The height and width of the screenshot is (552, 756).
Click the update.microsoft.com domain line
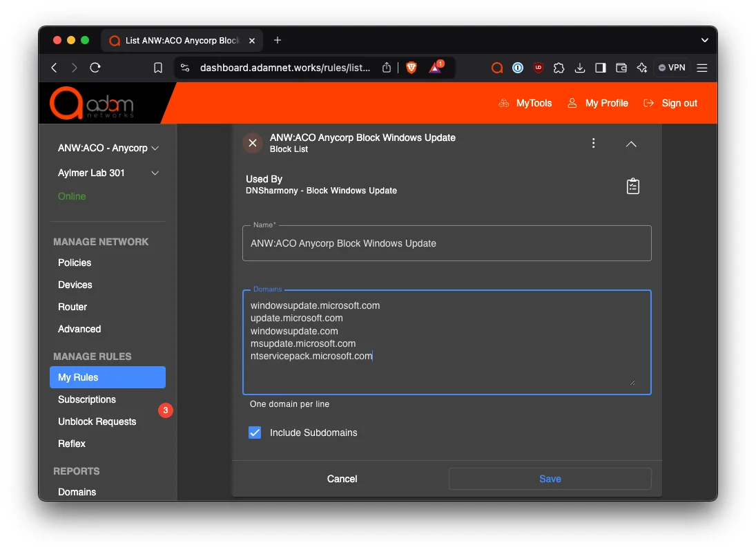click(x=296, y=318)
